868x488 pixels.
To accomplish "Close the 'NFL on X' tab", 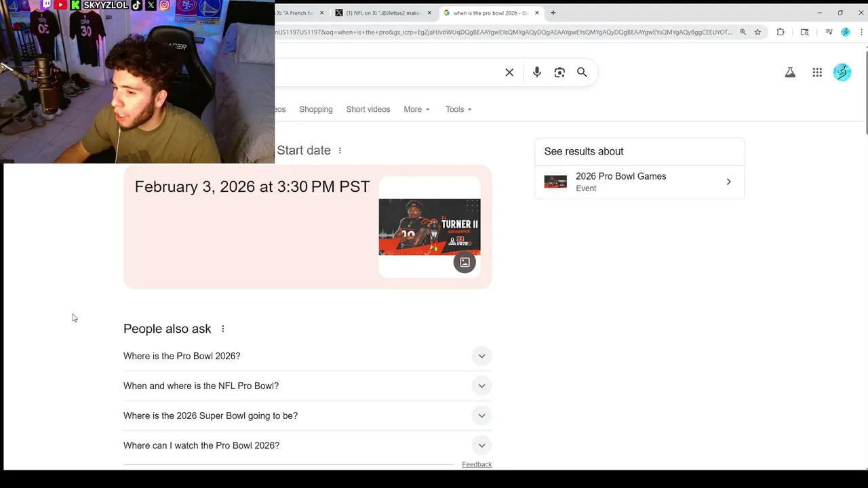I will click(429, 13).
